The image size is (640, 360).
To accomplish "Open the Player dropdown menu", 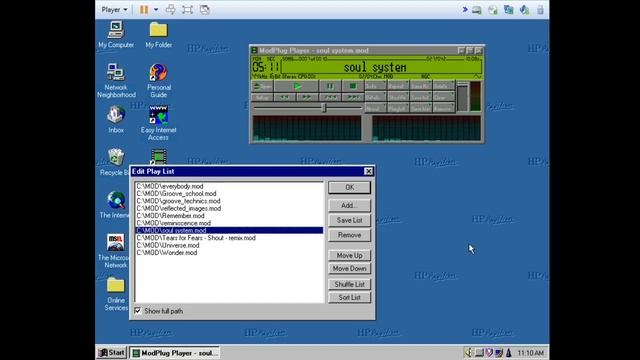I will pyautogui.click(x=114, y=9).
